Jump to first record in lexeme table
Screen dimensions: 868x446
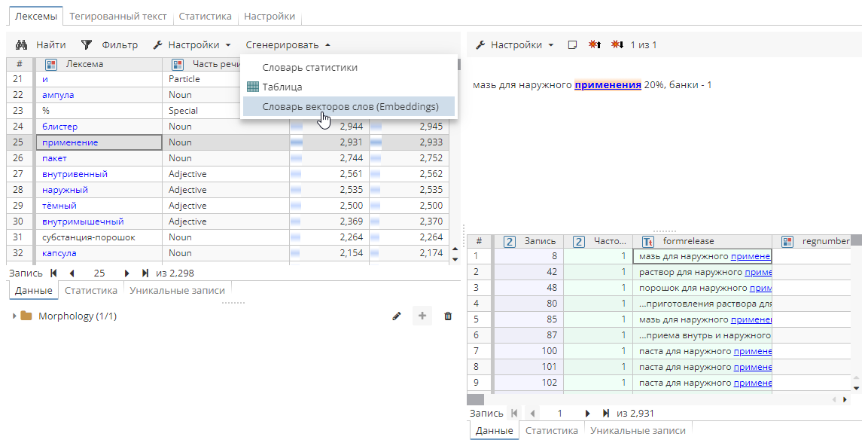pos(53,273)
